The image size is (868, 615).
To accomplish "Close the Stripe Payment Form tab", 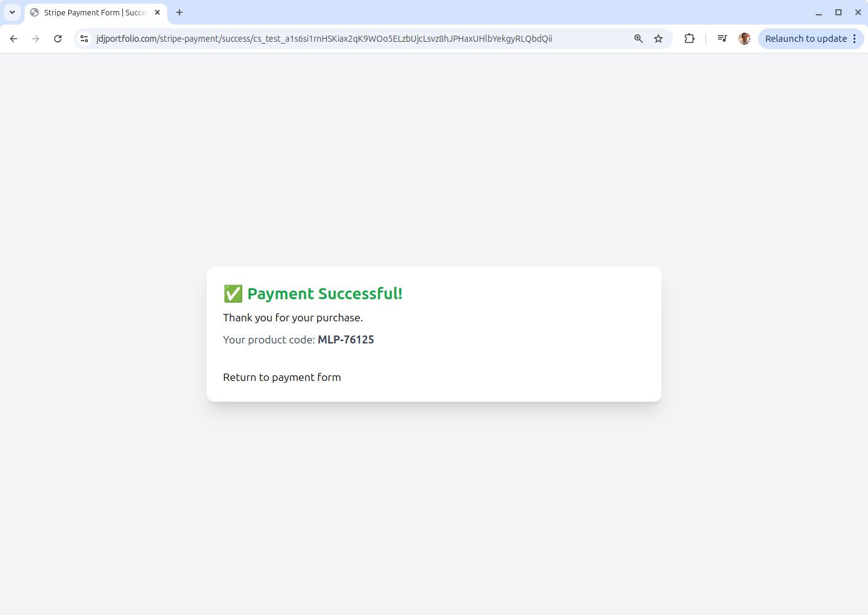I will click(157, 12).
